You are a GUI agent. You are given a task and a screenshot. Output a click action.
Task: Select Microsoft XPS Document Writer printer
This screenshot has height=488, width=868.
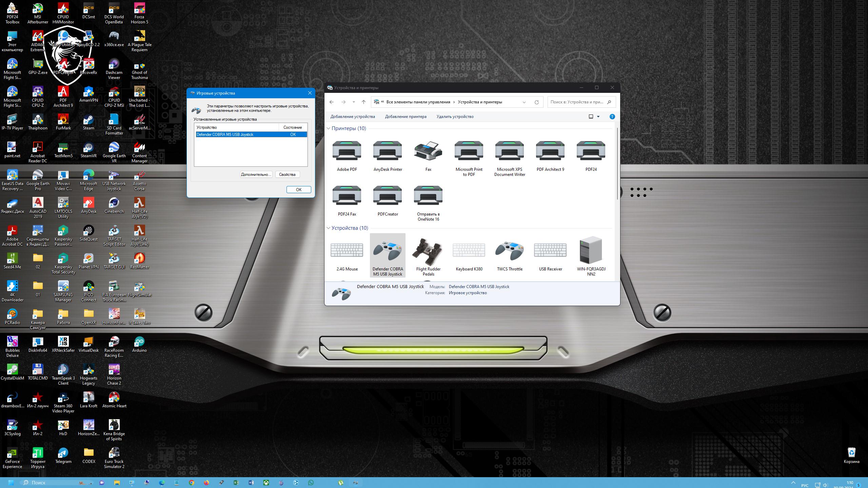coord(510,158)
